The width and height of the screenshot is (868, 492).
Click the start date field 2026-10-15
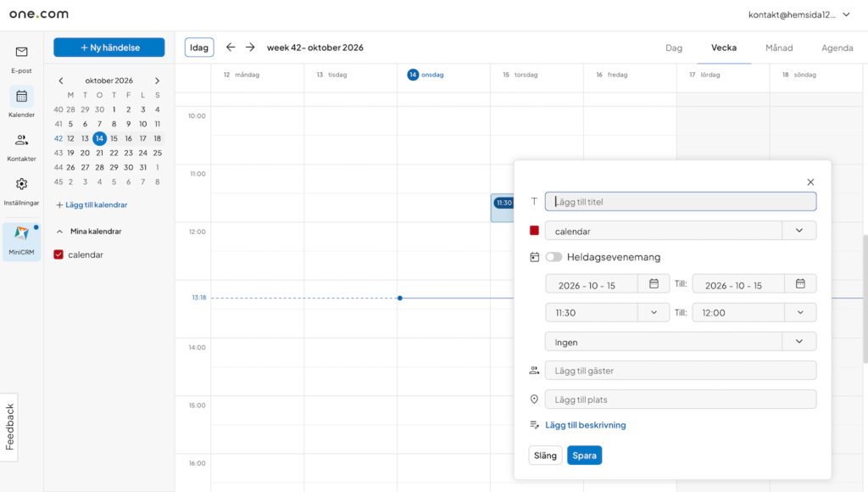pos(591,283)
